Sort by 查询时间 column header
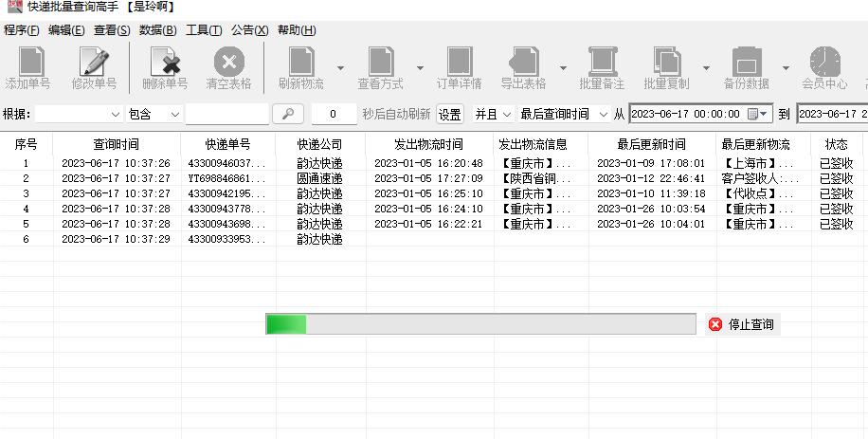The image size is (868, 439). pyautogui.click(x=117, y=144)
